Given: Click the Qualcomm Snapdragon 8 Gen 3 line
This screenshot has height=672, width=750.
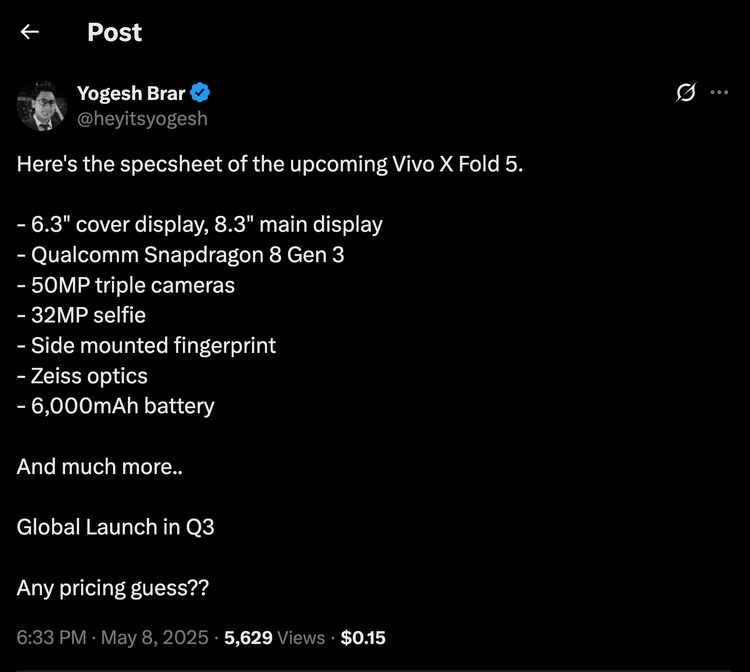Looking at the screenshot, I should [181, 255].
